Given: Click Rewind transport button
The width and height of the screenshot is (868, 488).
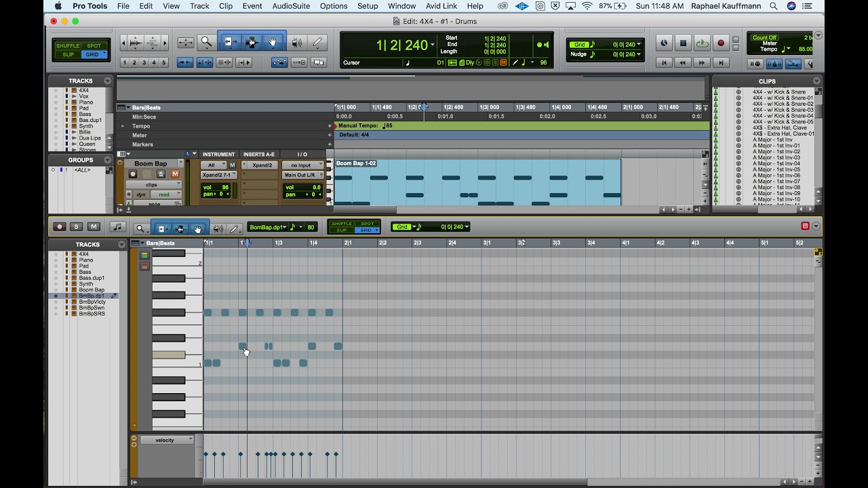Looking at the screenshot, I should tap(683, 62).
